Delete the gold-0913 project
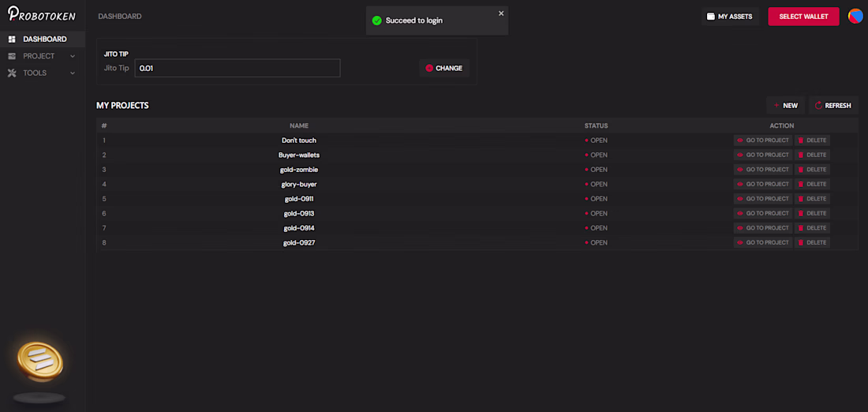 812,213
